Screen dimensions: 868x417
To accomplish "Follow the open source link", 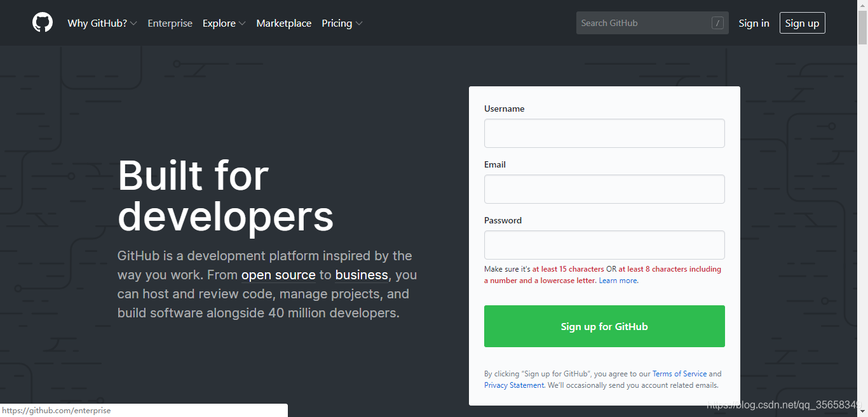I will 278,275.
